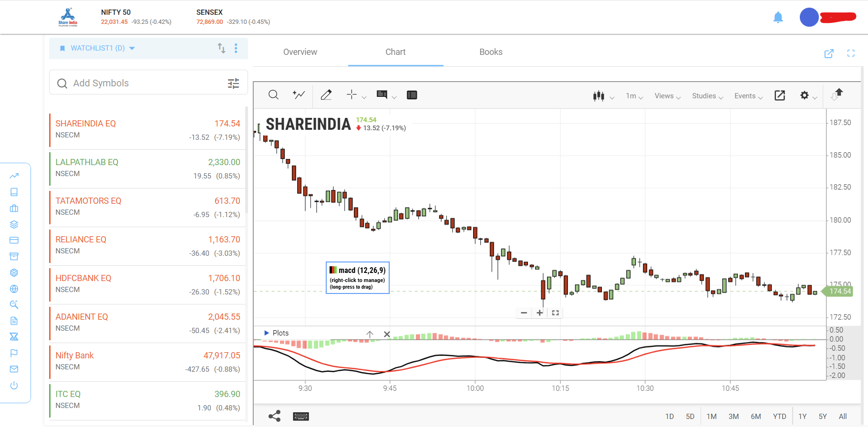This screenshot has height=429, width=868.
Task: Select the 3M range
Action: coord(734,417)
